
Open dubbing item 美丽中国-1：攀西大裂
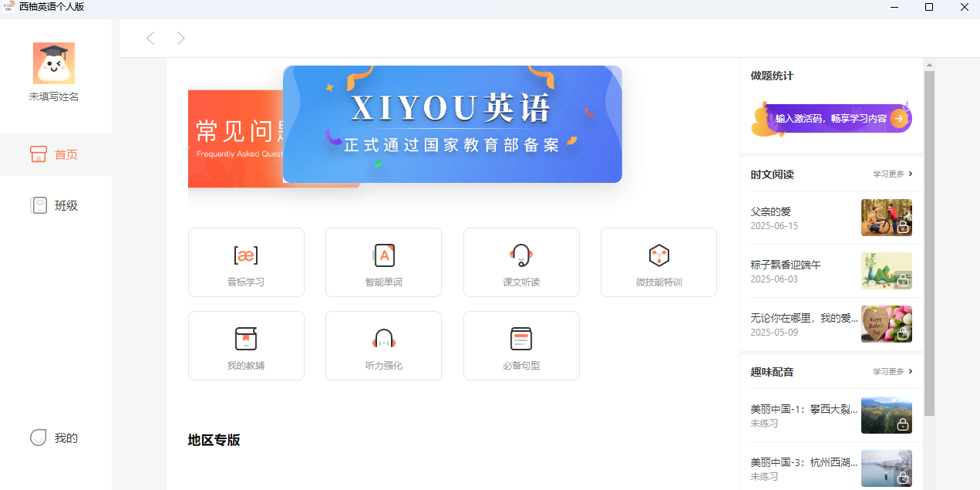point(804,410)
